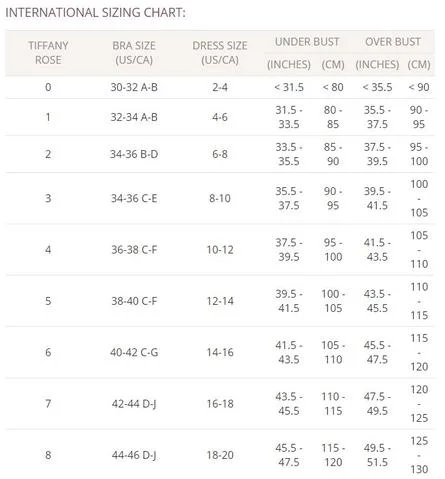Select the 38-40 C-F bra size cell
The height and width of the screenshot is (479, 445).
coord(134,301)
